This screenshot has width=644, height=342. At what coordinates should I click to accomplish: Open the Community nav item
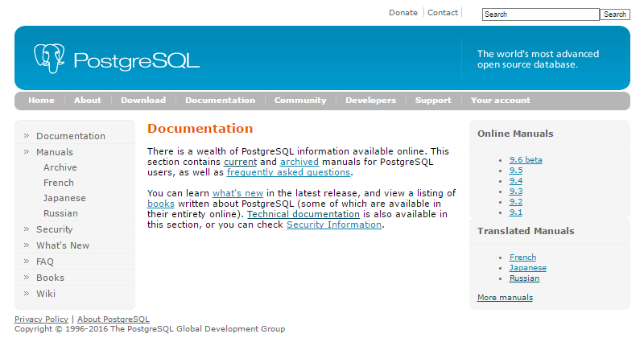[x=300, y=100]
